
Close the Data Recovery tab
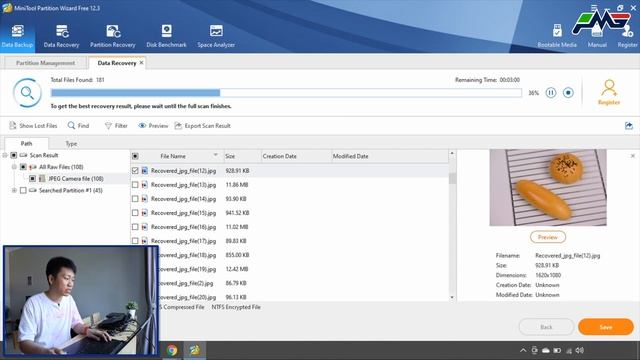(141, 63)
